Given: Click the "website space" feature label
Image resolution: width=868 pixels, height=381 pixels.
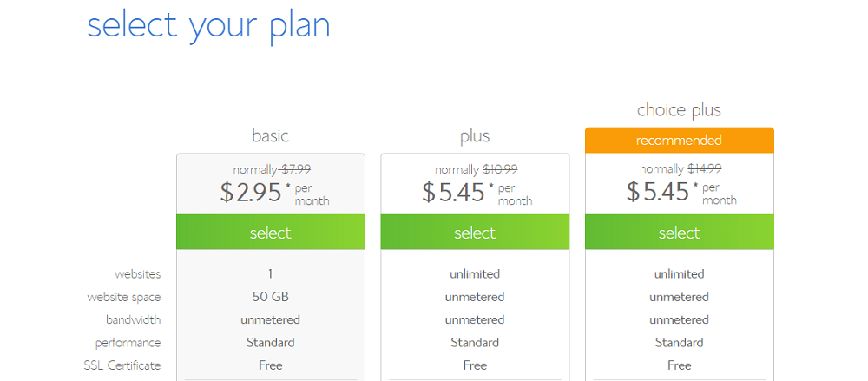Looking at the screenshot, I should [x=123, y=297].
